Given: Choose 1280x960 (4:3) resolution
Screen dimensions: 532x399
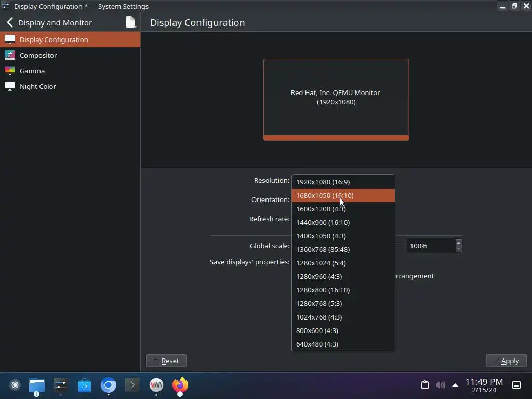Looking at the screenshot, I should pyautogui.click(x=343, y=276).
